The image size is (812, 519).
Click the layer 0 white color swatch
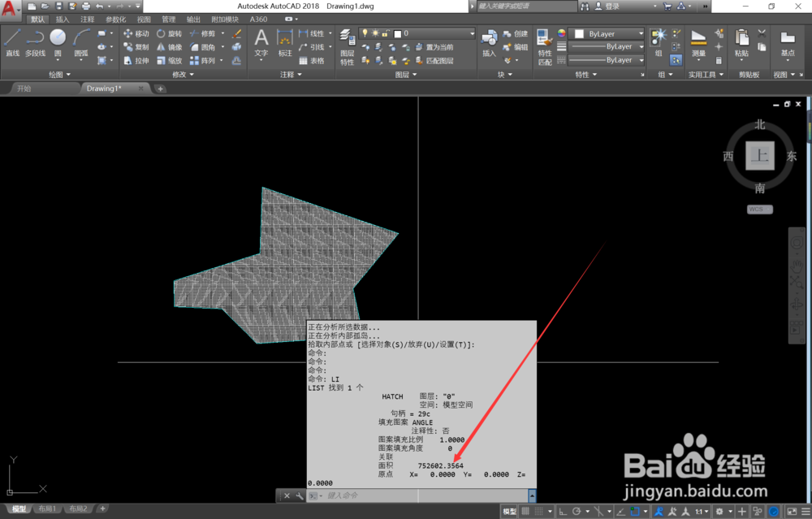pos(398,33)
